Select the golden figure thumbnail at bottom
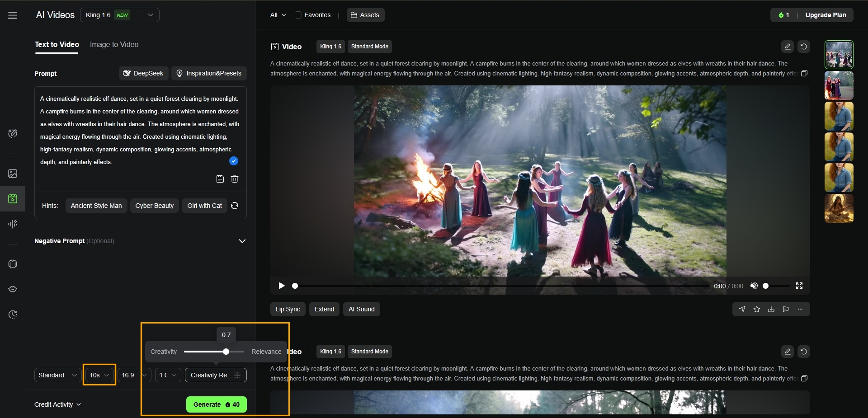This screenshot has height=418, width=868. [x=839, y=208]
